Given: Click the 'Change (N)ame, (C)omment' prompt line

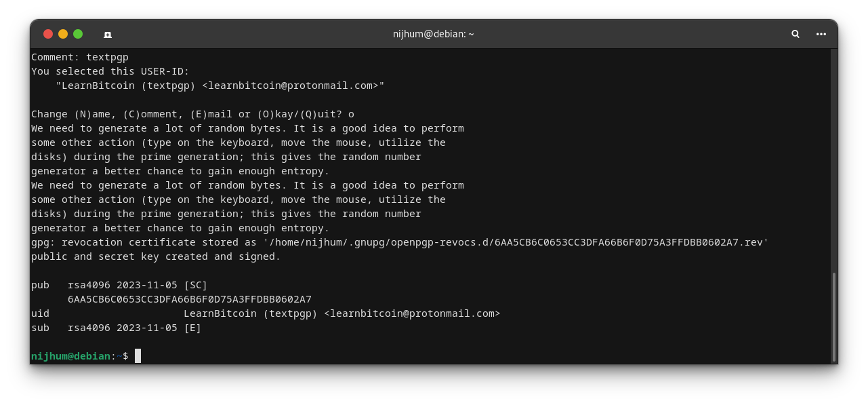Looking at the screenshot, I should coord(192,114).
